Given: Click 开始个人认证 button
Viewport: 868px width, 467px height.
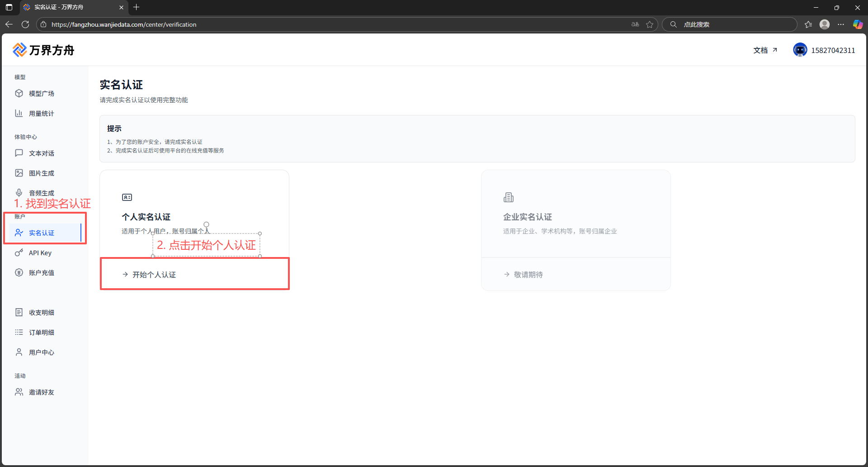Looking at the screenshot, I should point(154,275).
